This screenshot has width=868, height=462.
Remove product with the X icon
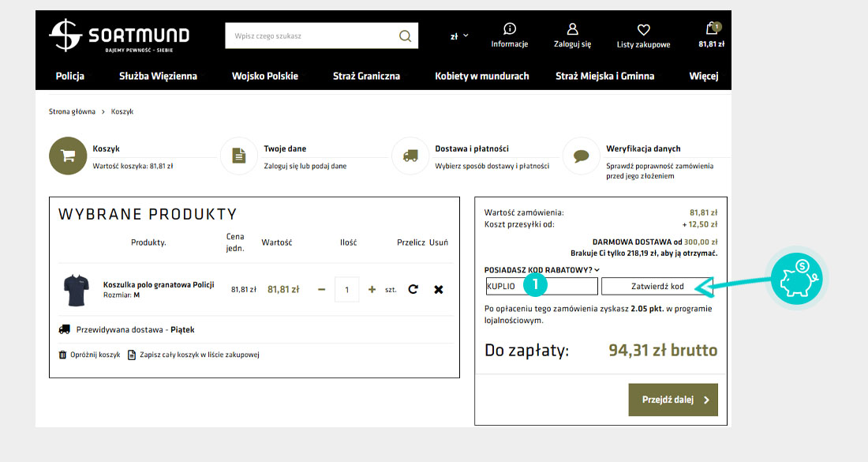[x=439, y=289]
